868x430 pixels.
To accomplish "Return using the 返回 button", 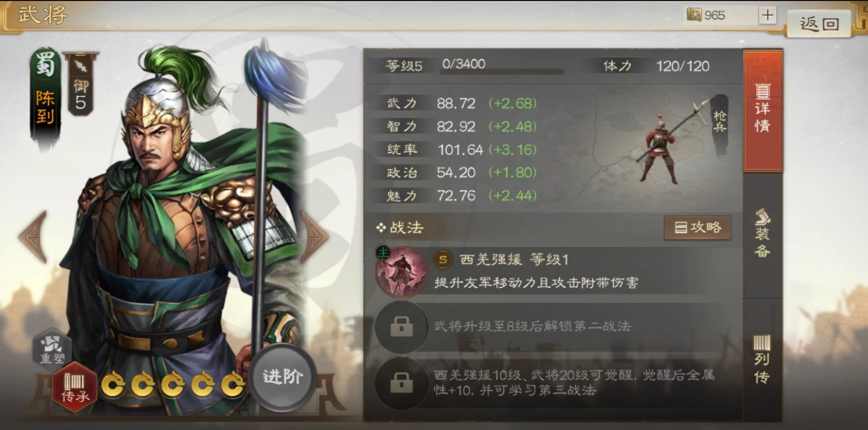I will click(x=819, y=23).
